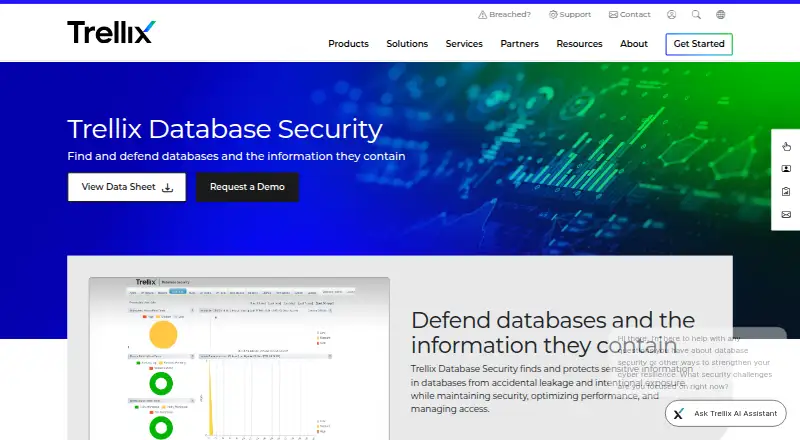
Task: Open the Contact link
Action: pos(630,15)
